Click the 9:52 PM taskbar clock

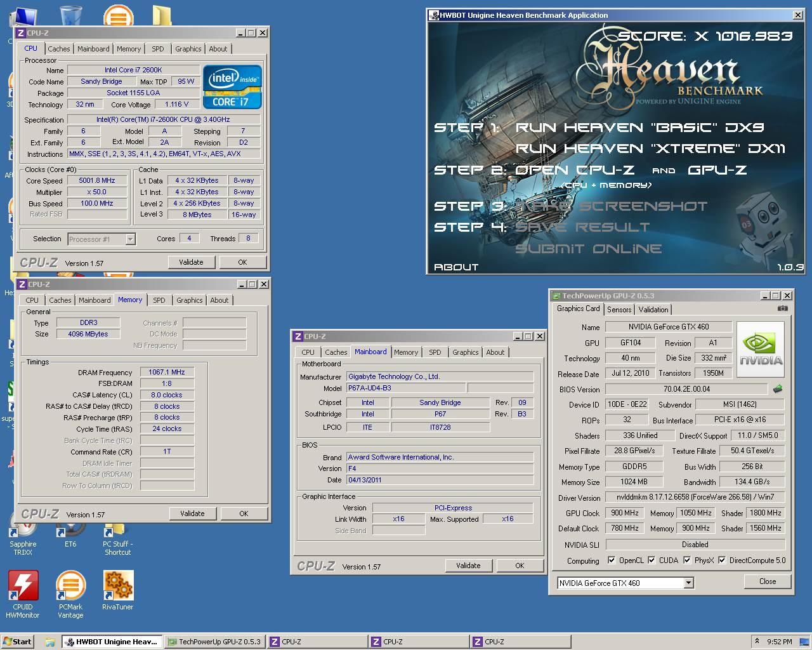[780, 642]
